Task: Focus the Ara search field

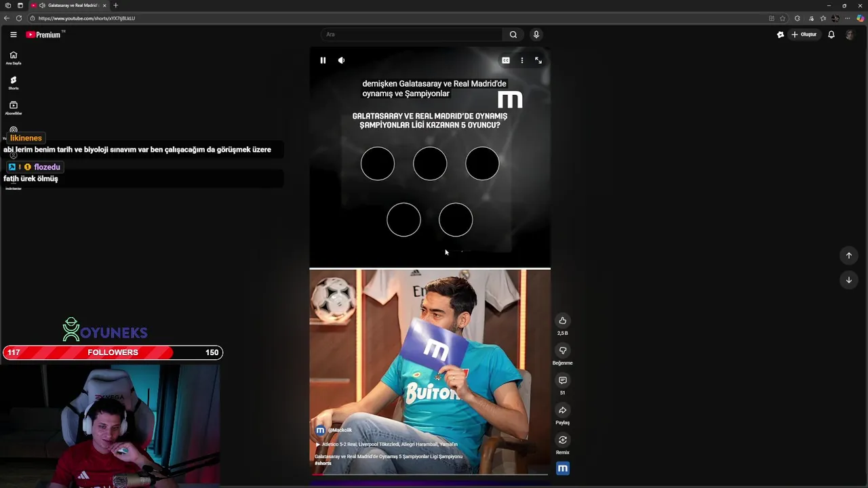Action: (x=411, y=35)
